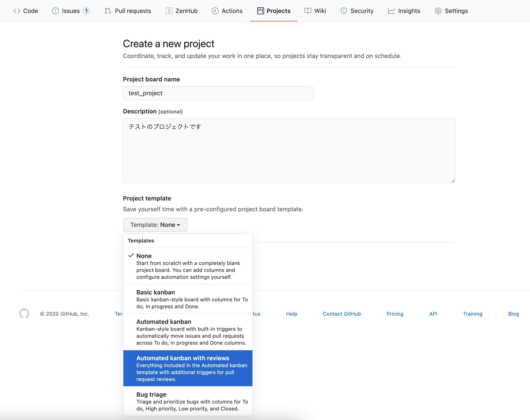Open the Pricing footer link
The width and height of the screenshot is (530, 420).
(395, 314)
